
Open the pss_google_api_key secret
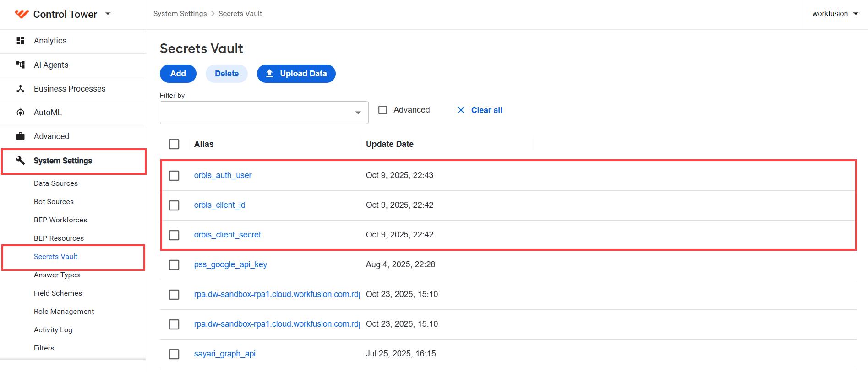click(x=230, y=264)
